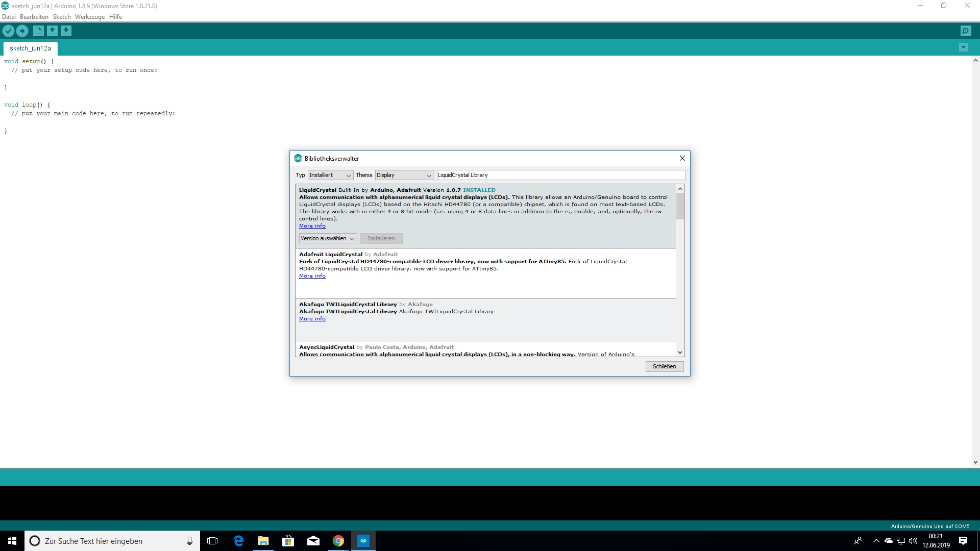Select the Adafruit LiquidCrystal library entry
Screen dimensions: 980x551
[485, 273]
